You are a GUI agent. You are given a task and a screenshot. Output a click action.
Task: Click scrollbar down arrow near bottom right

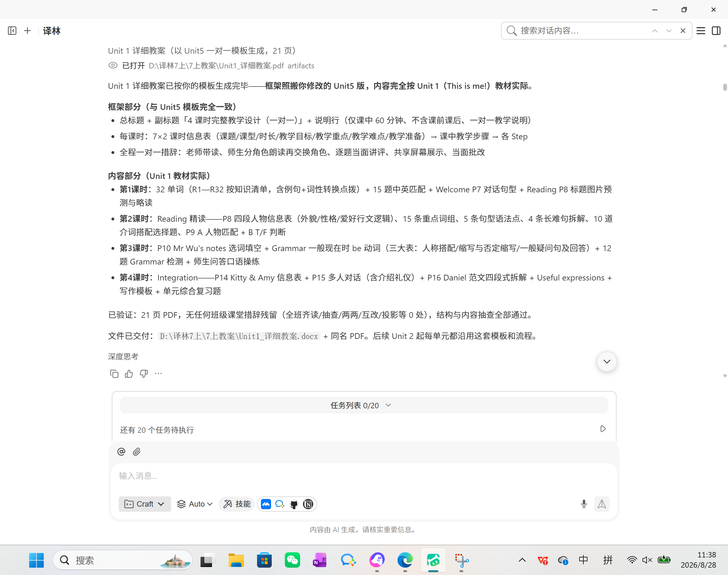click(724, 376)
